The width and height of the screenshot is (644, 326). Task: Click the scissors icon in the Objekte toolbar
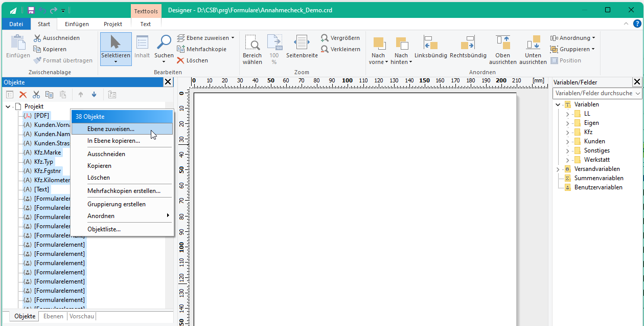click(x=36, y=94)
